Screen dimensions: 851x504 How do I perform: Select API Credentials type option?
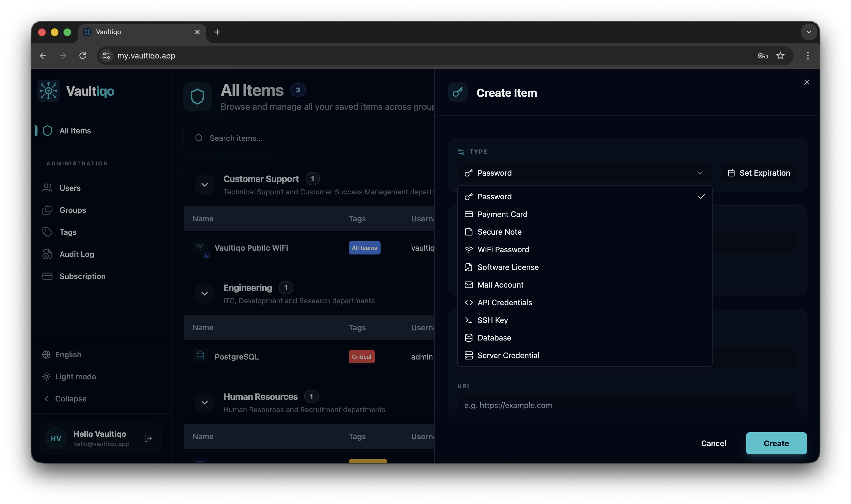pyautogui.click(x=584, y=303)
